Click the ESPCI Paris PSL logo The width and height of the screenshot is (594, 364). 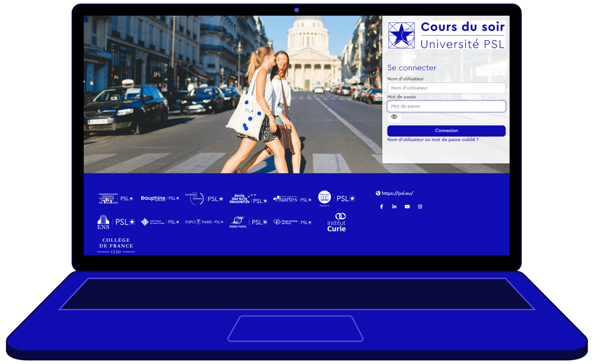[x=203, y=222]
